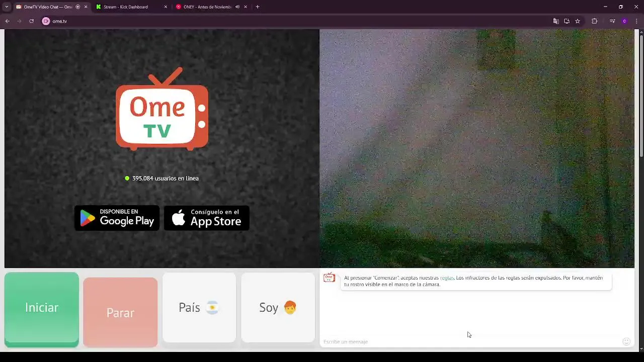Mute the ONEY tab audio speaker icon

click(237, 7)
